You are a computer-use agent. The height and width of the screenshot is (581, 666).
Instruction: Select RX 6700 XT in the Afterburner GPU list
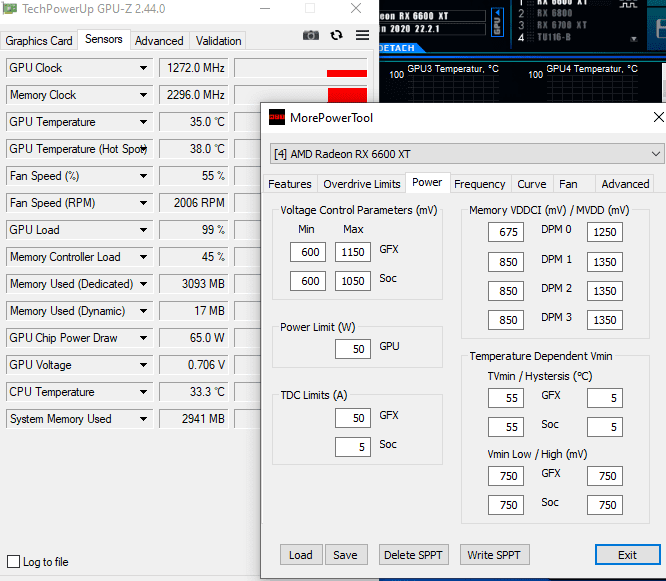point(562,25)
